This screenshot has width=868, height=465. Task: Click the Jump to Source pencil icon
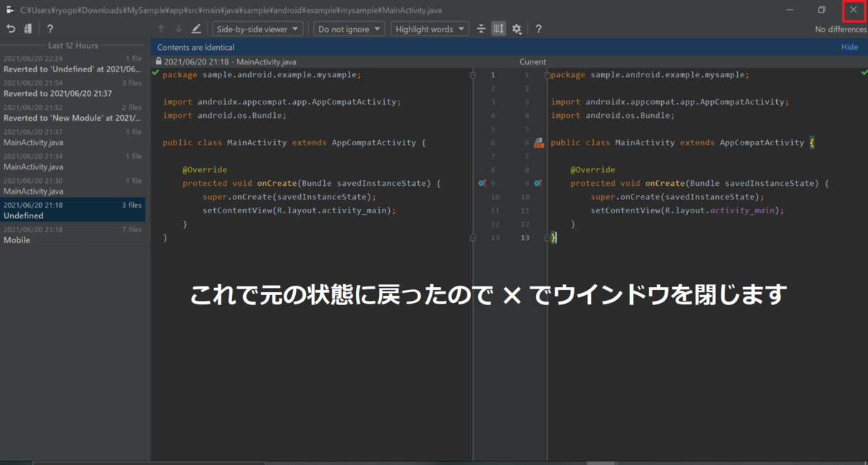pos(196,29)
